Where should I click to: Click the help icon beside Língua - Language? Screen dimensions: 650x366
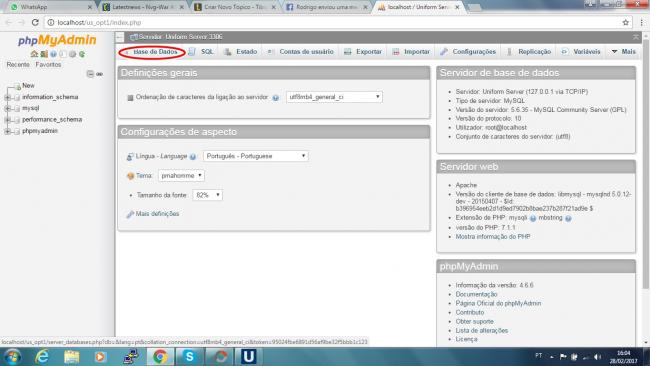click(x=193, y=157)
